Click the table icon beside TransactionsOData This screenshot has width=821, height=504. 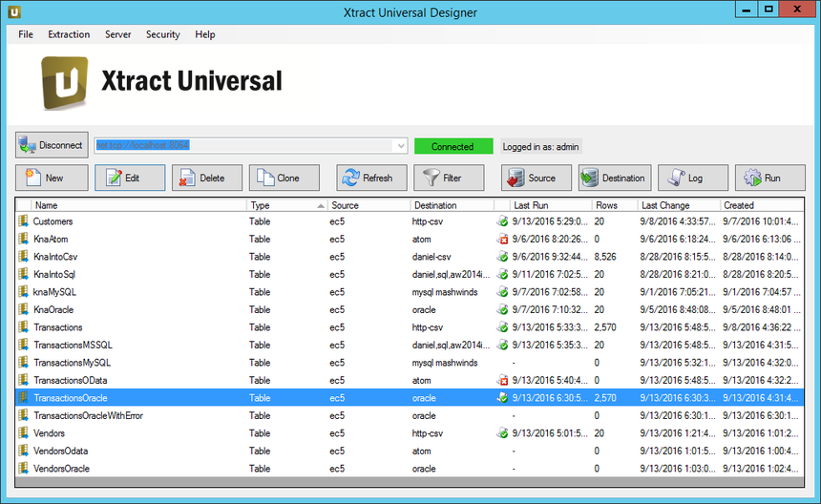23,380
